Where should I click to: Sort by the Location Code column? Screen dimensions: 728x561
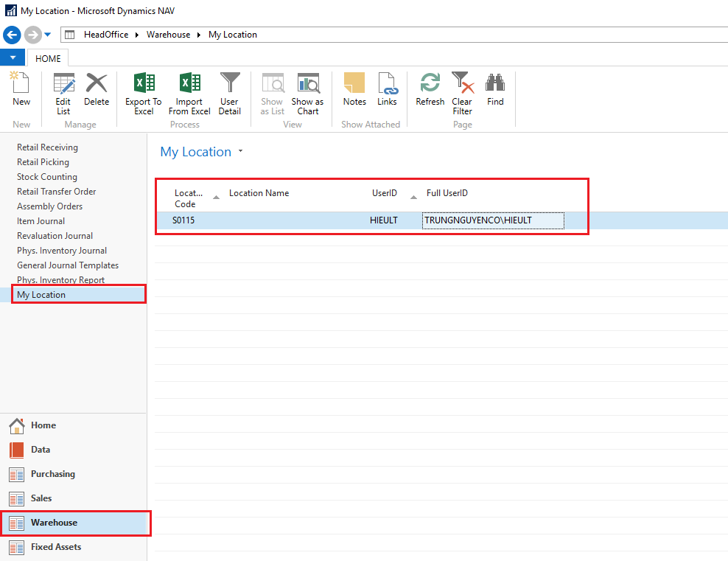pyautogui.click(x=189, y=198)
